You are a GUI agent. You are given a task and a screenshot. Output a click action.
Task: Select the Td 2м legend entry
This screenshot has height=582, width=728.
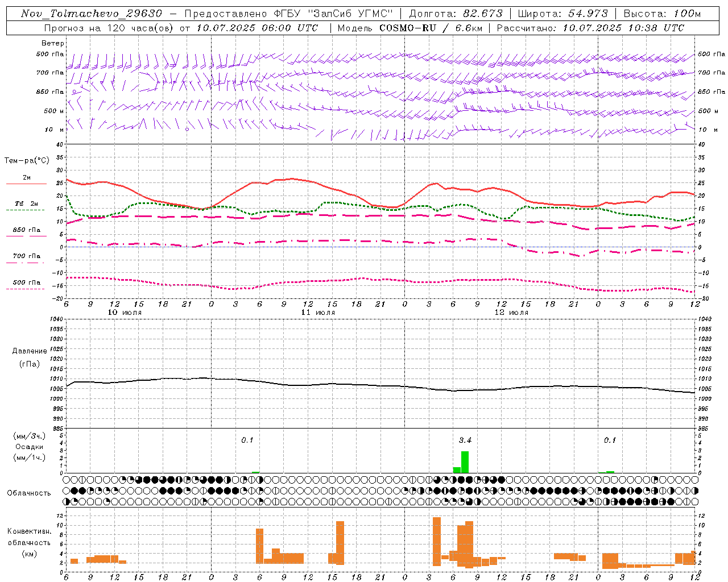point(27,203)
